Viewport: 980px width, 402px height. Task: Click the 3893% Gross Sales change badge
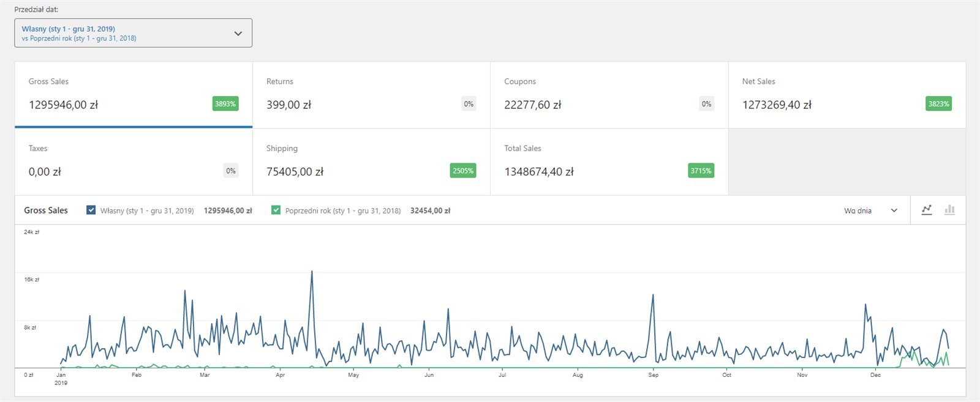tap(225, 104)
